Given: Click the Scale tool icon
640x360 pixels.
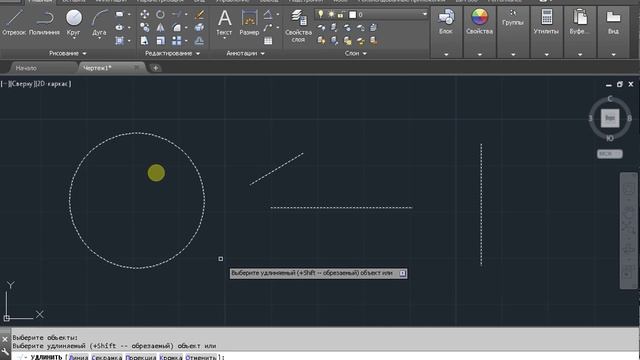Looking at the screenshot, I should [x=160, y=41].
